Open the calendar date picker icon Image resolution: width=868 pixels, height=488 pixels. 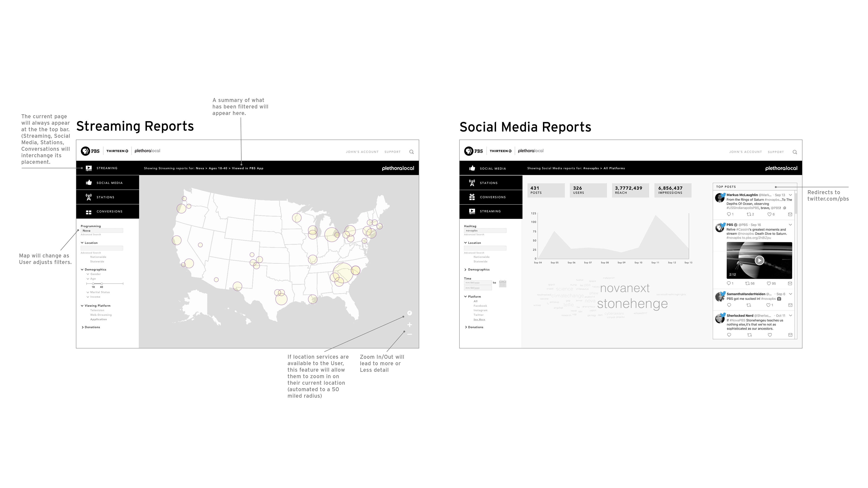coord(502,284)
